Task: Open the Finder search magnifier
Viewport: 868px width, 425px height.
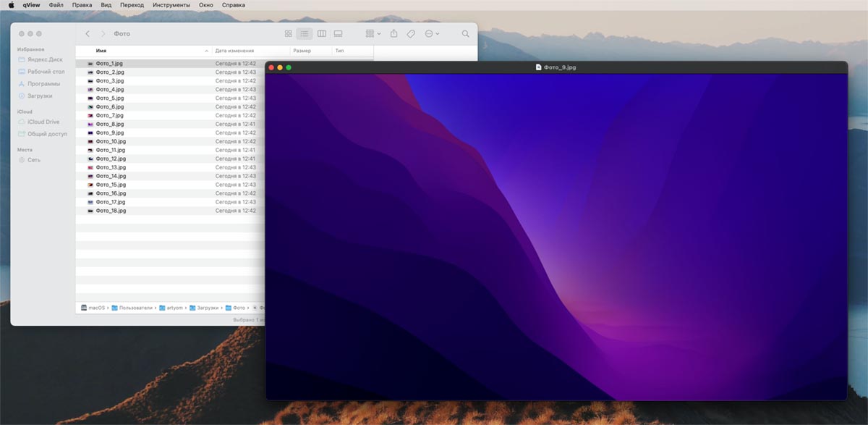Action: (x=465, y=34)
